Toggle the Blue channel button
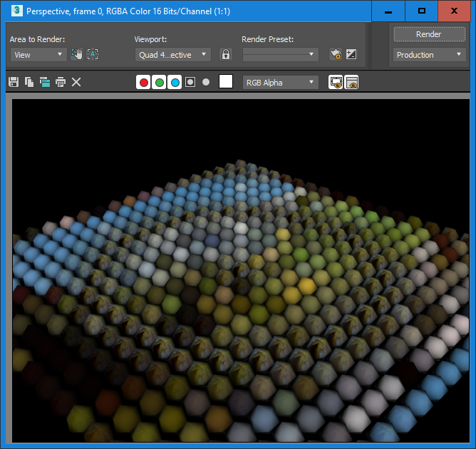The width and height of the screenshot is (476, 449). tap(175, 82)
